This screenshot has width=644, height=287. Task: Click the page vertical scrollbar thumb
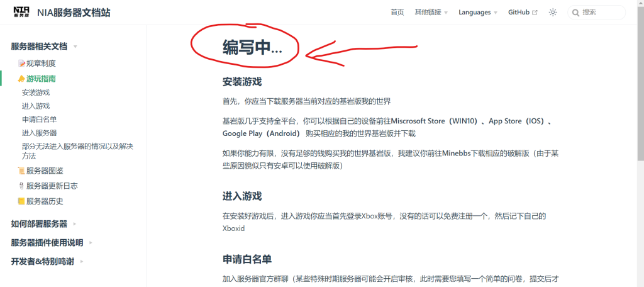tap(640, 84)
